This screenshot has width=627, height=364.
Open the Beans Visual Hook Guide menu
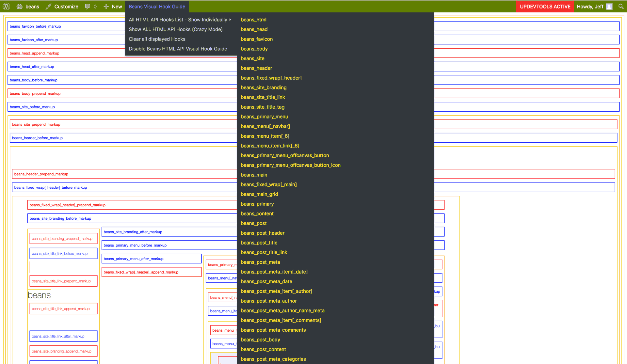pos(157,7)
